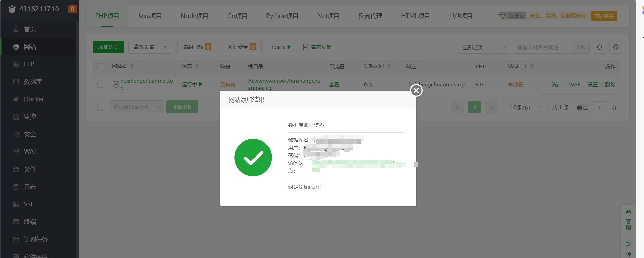This screenshot has width=644, height=258.
Task: Click 查看 in the 日流量 column
Action: pos(334,85)
